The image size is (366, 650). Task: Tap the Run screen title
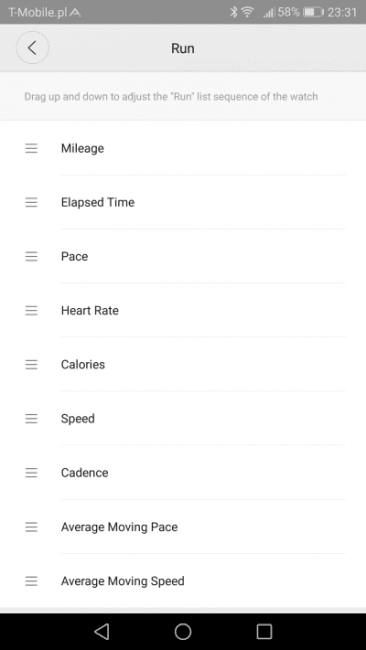183,49
